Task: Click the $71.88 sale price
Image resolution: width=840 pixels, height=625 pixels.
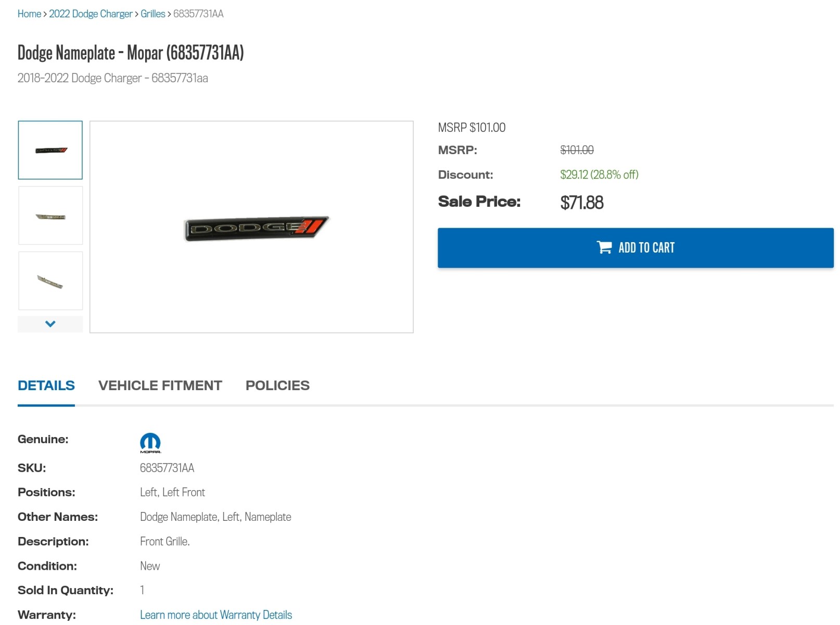Action: (582, 203)
